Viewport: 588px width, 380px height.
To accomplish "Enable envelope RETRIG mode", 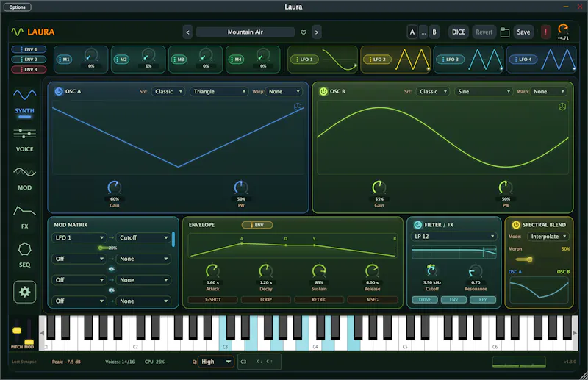I will coord(319,300).
